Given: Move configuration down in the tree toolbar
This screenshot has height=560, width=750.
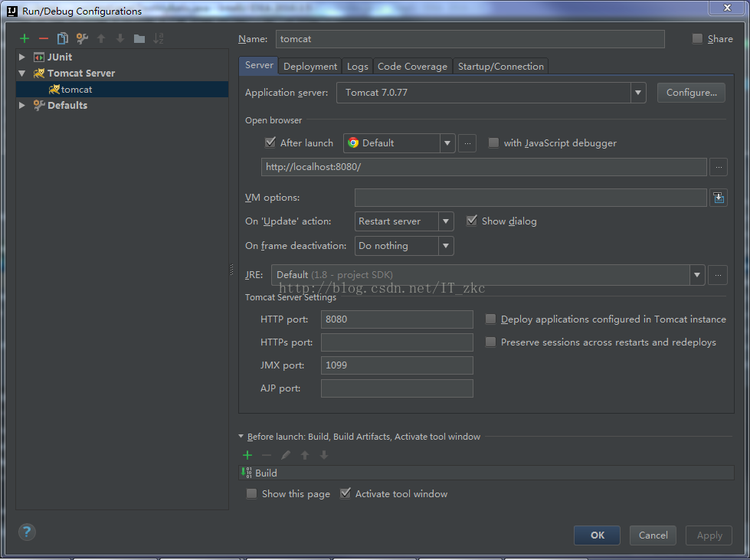Looking at the screenshot, I should coord(120,39).
